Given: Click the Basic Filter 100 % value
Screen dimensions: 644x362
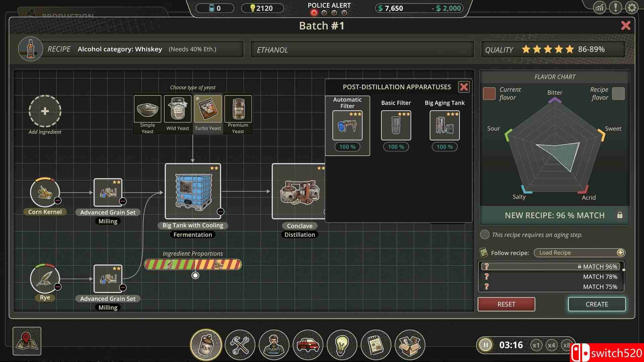Looking at the screenshot, I should (396, 147).
